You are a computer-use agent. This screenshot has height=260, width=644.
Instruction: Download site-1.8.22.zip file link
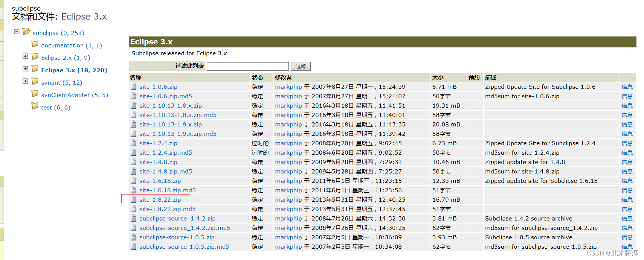[160, 200]
